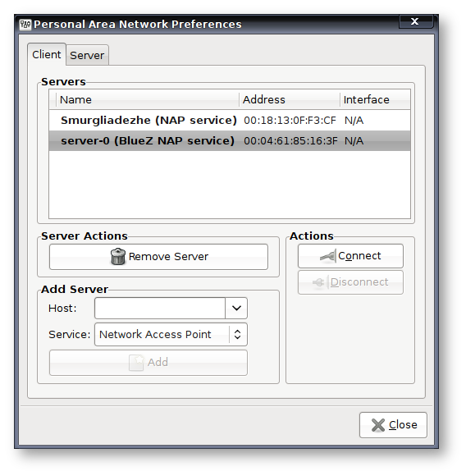The image size is (466, 476).
Task: Select the Client tab
Action: coord(47,54)
